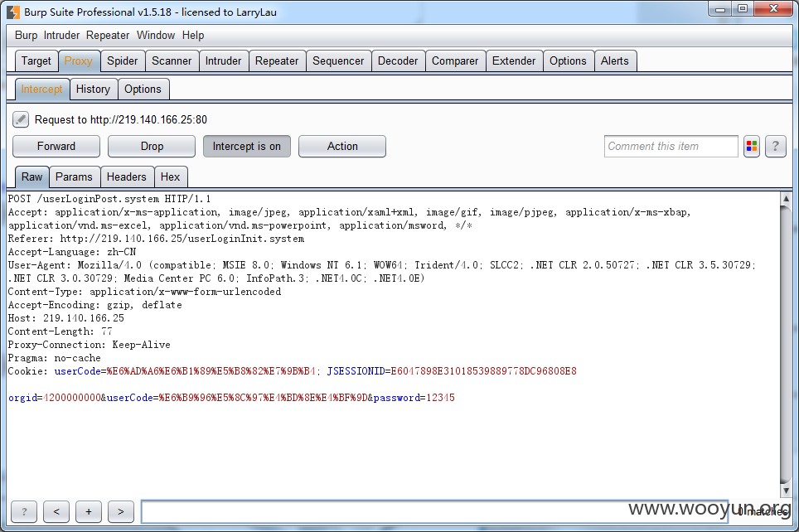Open the proxy Options sub-tab
This screenshot has width=799, height=532.
[x=143, y=89]
